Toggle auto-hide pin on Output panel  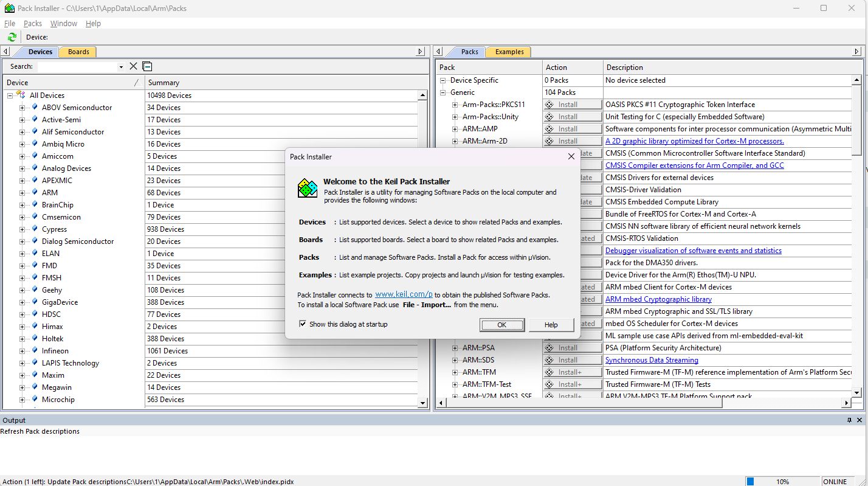click(850, 420)
